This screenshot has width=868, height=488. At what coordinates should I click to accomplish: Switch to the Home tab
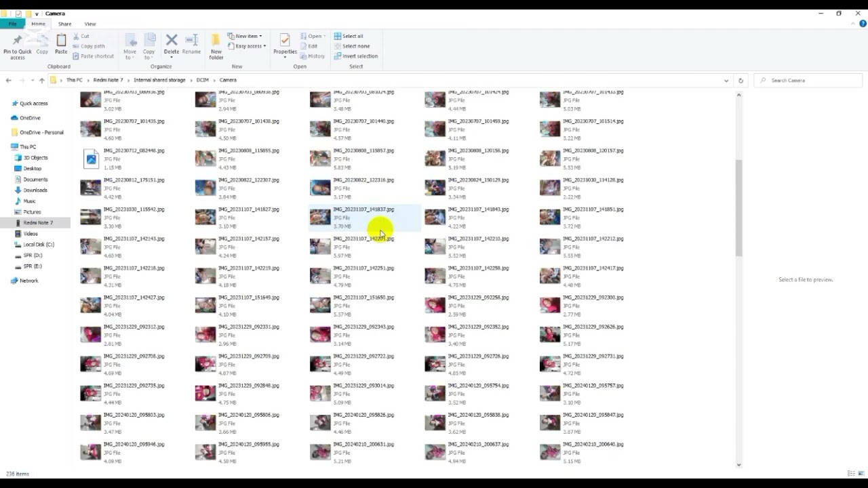(38, 24)
